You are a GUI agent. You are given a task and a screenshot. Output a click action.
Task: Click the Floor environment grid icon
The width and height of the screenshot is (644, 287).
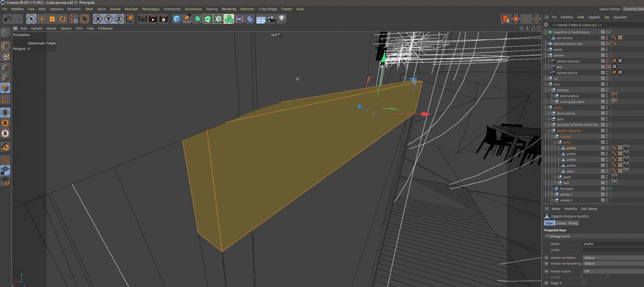[x=261, y=19]
